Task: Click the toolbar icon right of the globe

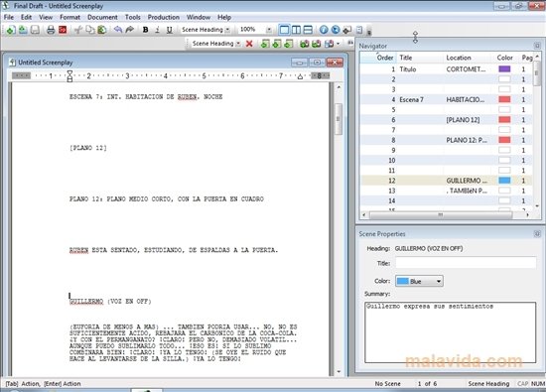Action: point(347,31)
